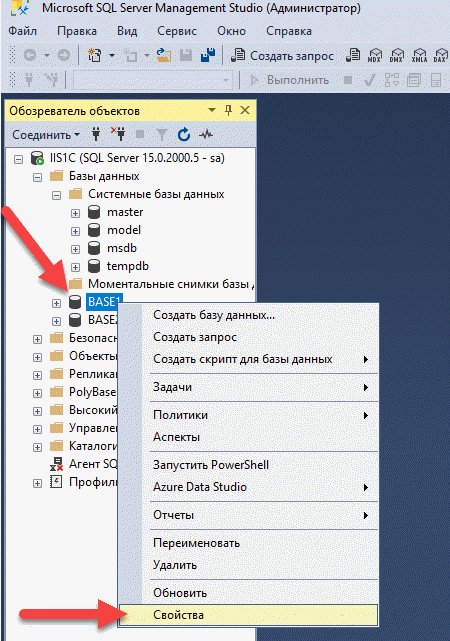This screenshot has height=641, width=450.
Task: Choose Переименовать in the context menu
Action: 248,543
